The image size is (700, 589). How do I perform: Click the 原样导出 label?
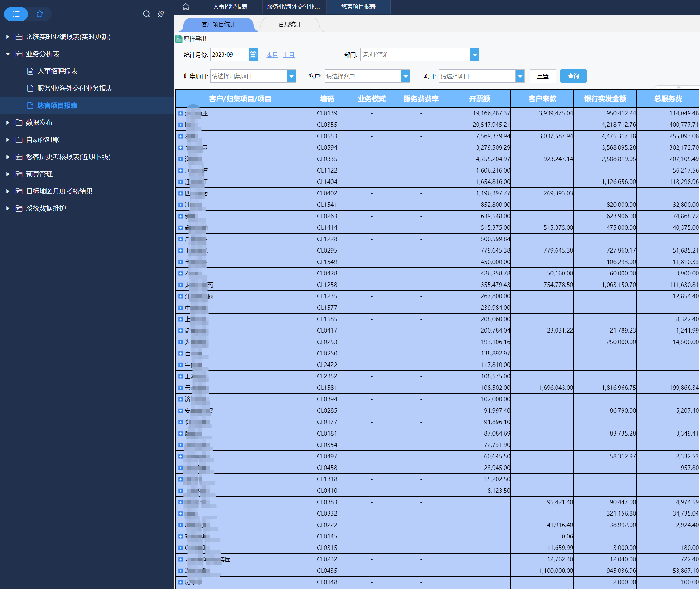point(195,39)
